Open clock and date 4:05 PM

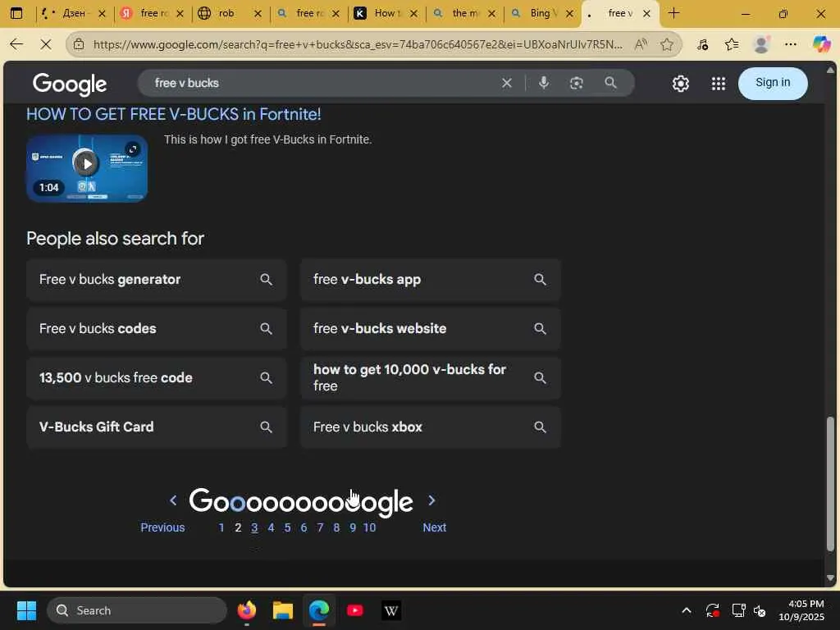click(801, 610)
